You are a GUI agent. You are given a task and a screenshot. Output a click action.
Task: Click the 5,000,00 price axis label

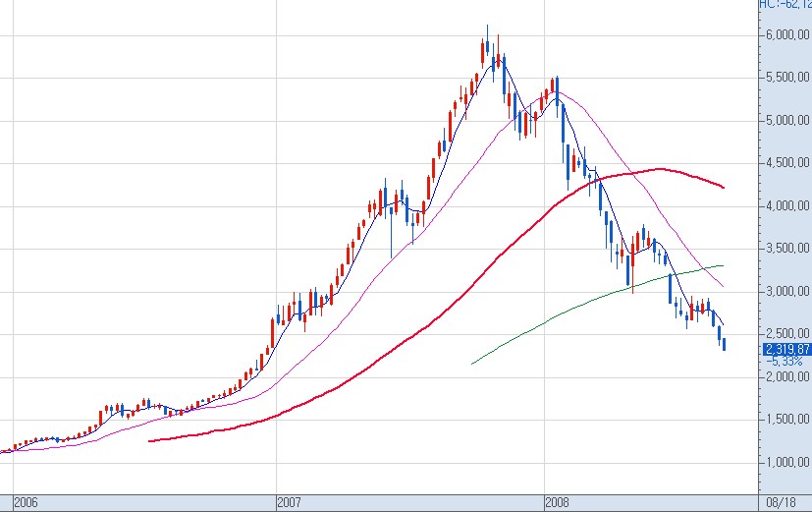785,121
